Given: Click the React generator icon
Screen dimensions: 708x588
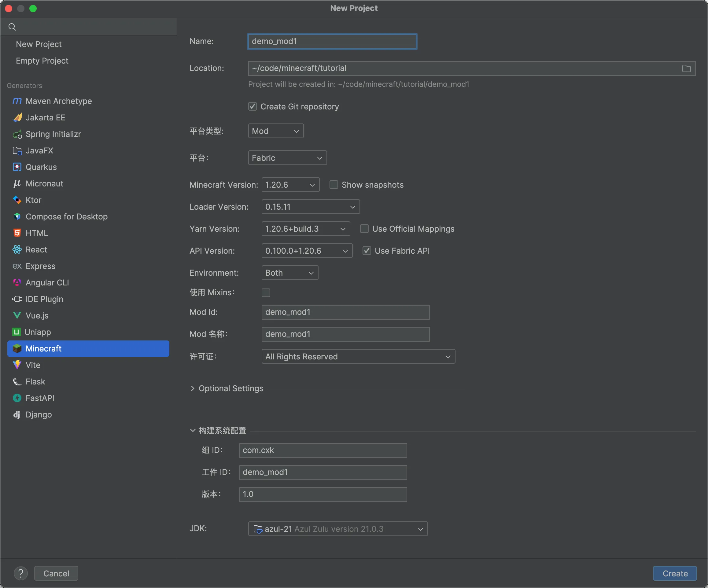Looking at the screenshot, I should (x=17, y=250).
